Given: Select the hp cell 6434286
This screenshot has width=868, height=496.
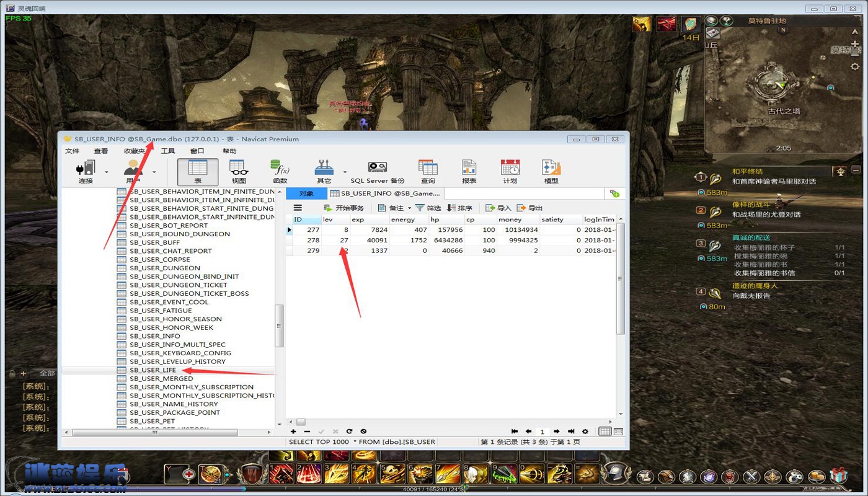Looking at the screenshot, I should click(446, 240).
